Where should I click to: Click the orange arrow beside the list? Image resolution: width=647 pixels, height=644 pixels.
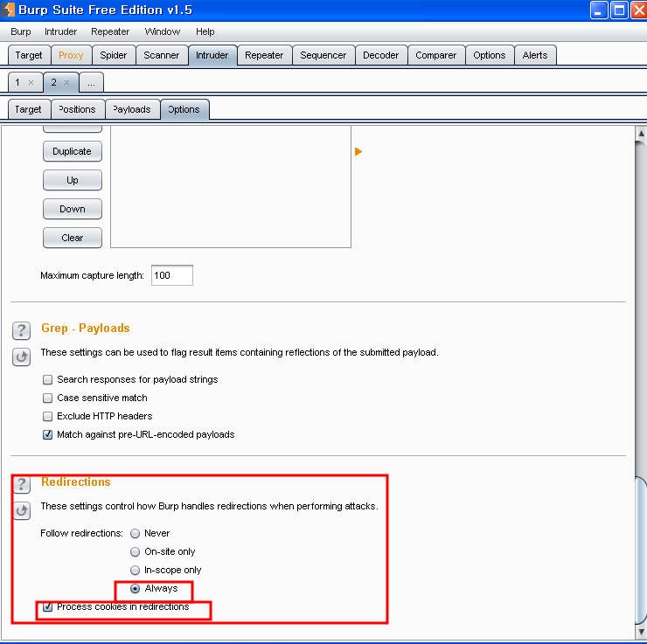pos(358,152)
